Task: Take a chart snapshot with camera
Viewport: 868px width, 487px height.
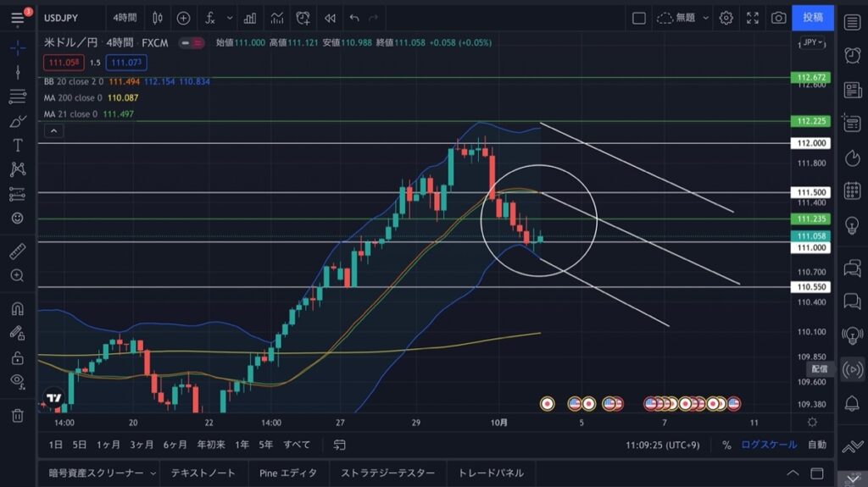Action: [x=778, y=19]
